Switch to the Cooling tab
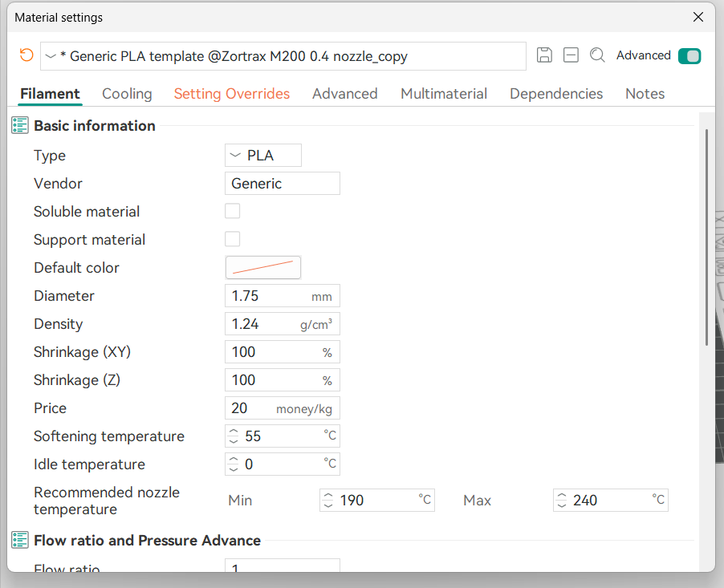The image size is (724, 588). (127, 94)
